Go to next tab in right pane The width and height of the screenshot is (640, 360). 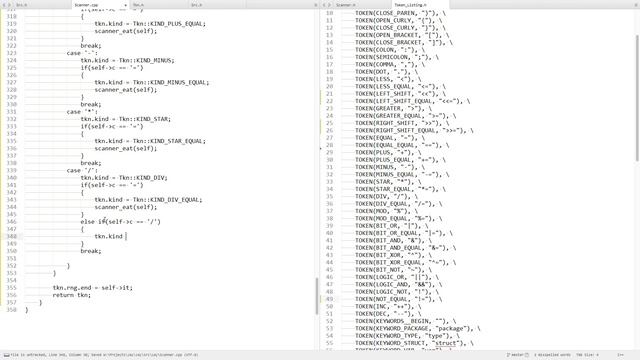329,5
